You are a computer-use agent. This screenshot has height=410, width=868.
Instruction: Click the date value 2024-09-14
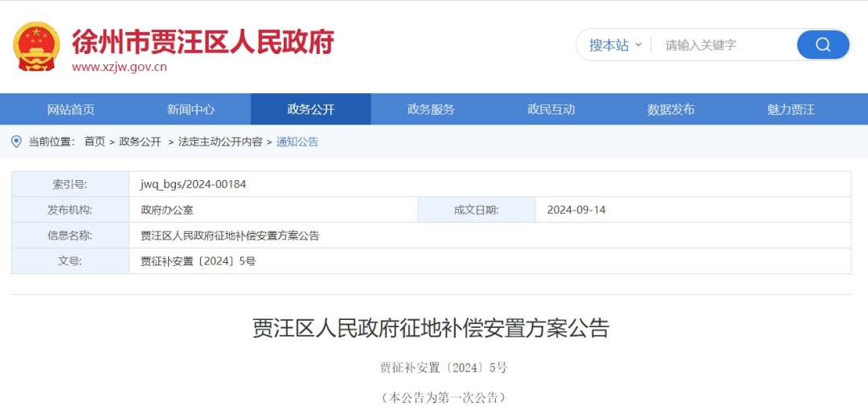576,210
